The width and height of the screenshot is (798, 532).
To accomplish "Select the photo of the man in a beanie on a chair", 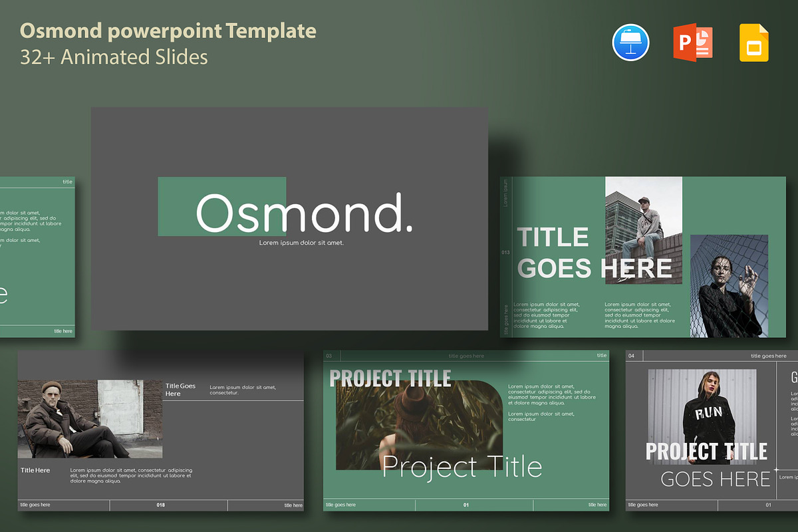I will tap(90, 419).
